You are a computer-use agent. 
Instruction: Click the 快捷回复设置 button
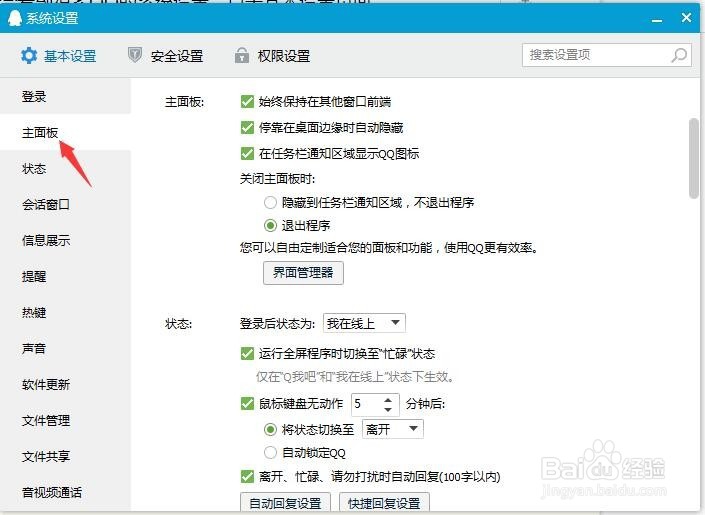point(384,503)
